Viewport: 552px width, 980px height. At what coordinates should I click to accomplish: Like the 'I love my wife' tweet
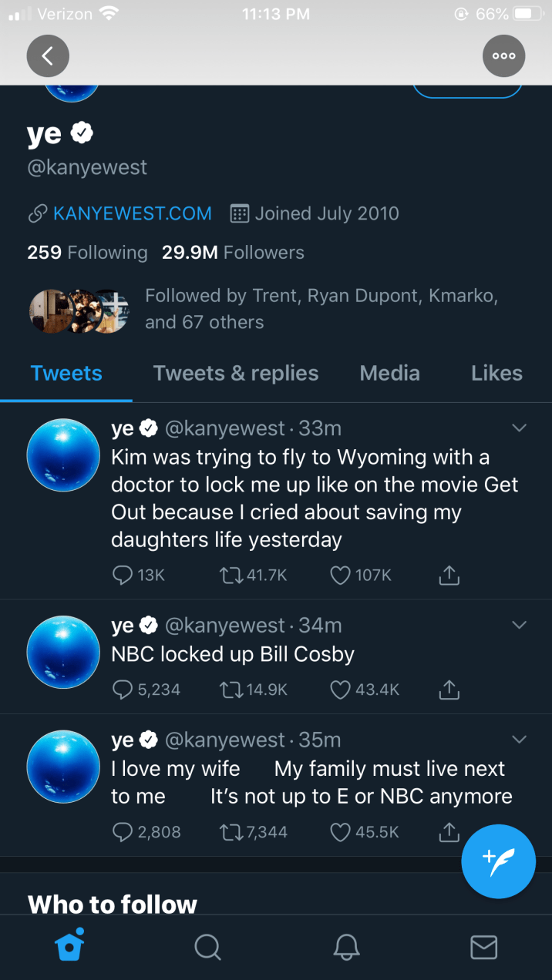pos(341,832)
